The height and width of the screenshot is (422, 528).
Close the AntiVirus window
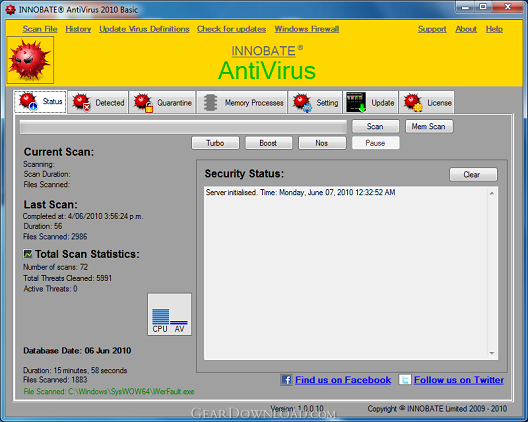(508, 7)
